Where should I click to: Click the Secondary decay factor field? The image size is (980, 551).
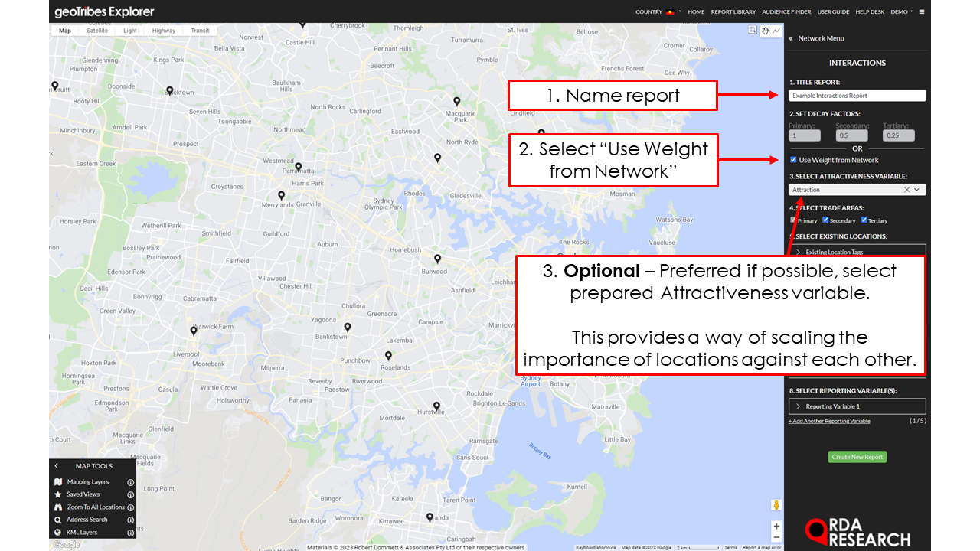[851, 135]
